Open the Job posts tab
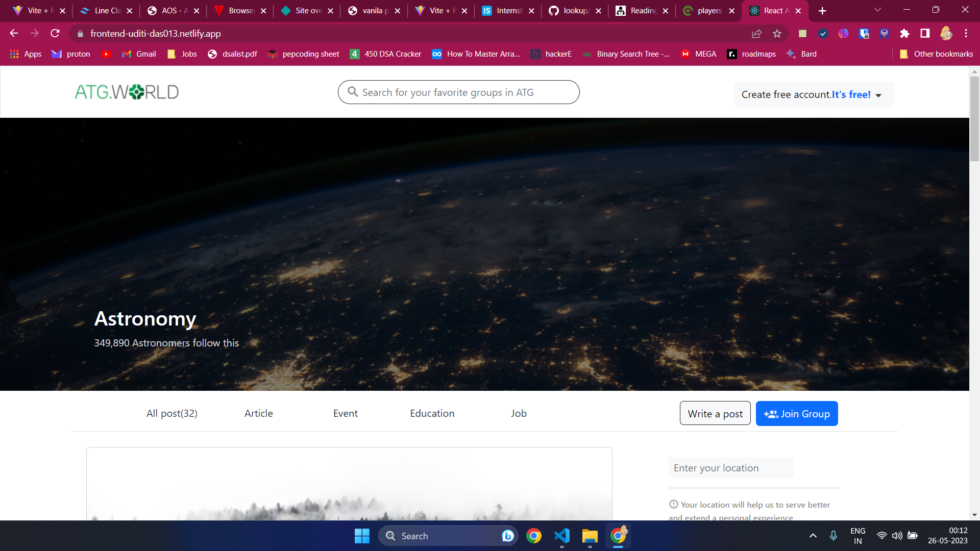 pos(519,413)
